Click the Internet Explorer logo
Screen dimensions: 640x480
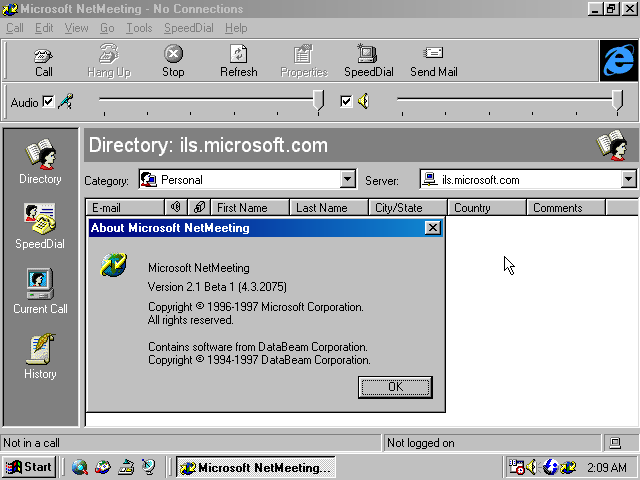(619, 60)
